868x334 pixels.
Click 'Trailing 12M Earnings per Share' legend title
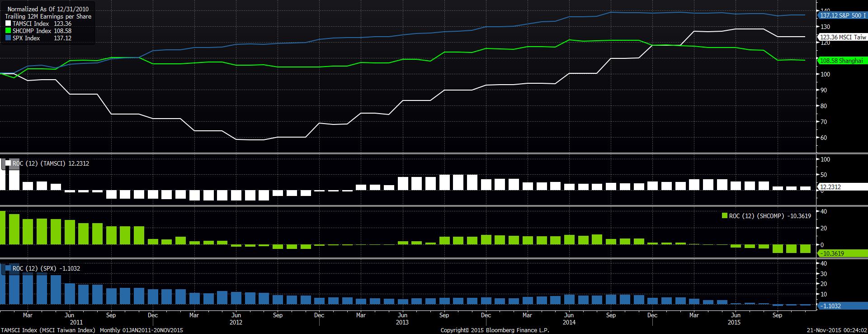click(x=48, y=16)
